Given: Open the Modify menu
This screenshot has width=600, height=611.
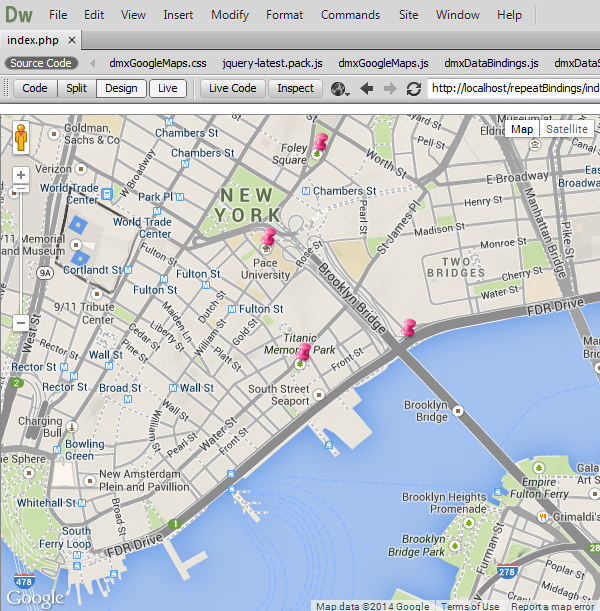Looking at the screenshot, I should coord(230,15).
